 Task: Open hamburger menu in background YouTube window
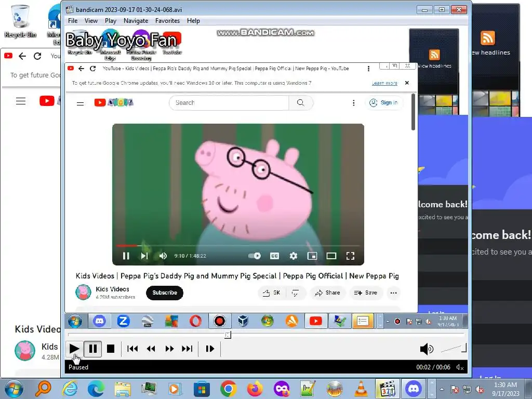[21, 101]
